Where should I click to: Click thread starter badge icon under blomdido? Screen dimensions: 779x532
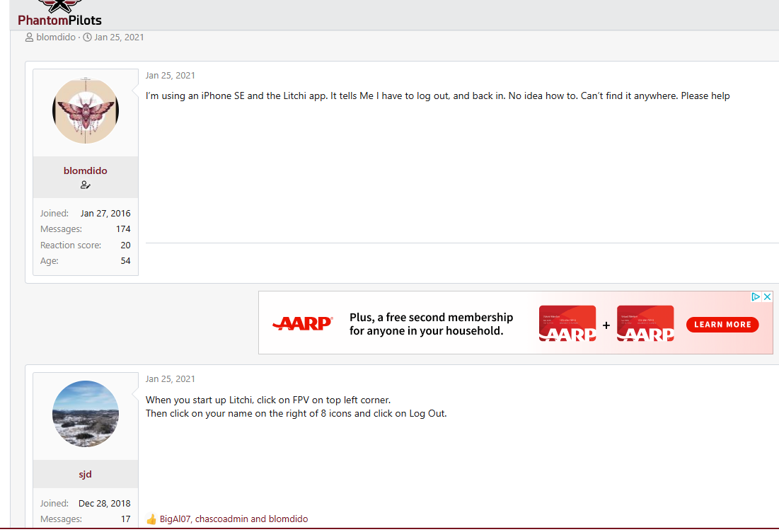86,185
